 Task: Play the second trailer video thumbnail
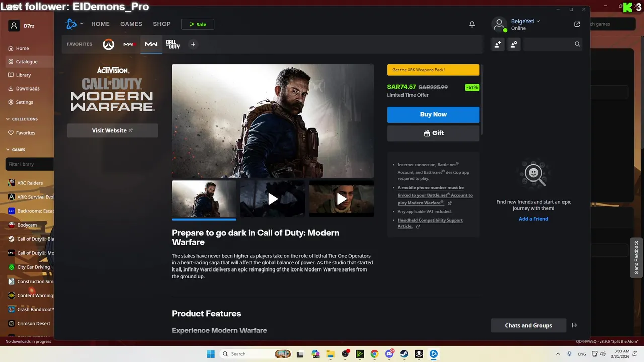tap(273, 199)
